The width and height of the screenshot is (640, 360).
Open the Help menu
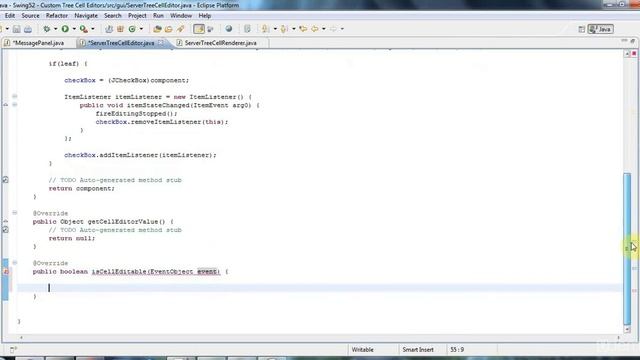(204, 16)
